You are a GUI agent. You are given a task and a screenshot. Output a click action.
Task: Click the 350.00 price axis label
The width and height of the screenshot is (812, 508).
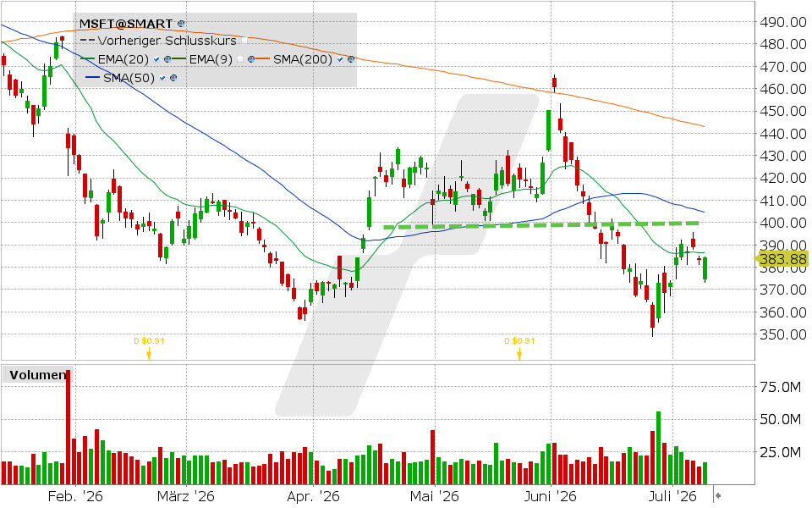pos(783,334)
